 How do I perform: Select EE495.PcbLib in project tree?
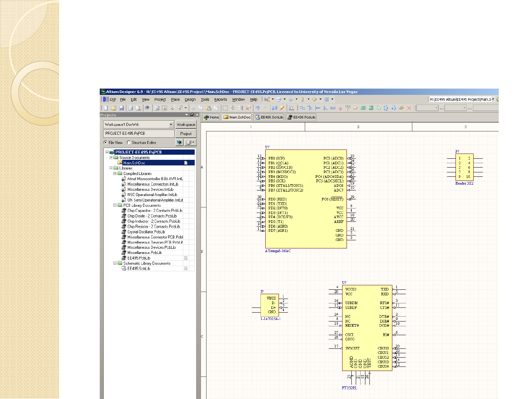click(139, 258)
